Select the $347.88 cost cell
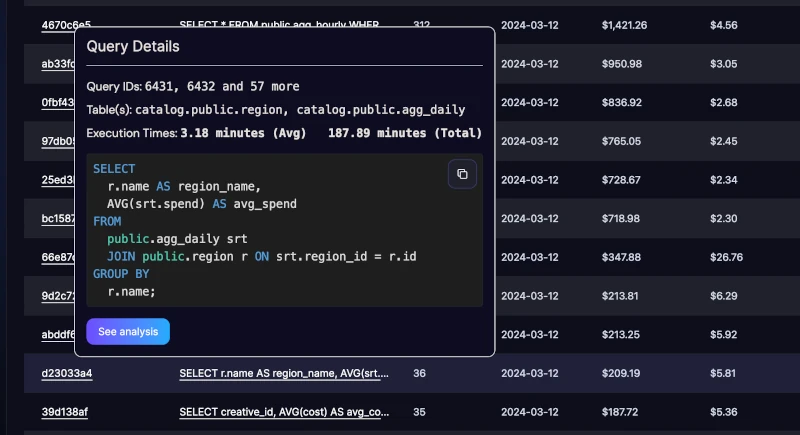This screenshot has height=435, width=800. coord(621,257)
